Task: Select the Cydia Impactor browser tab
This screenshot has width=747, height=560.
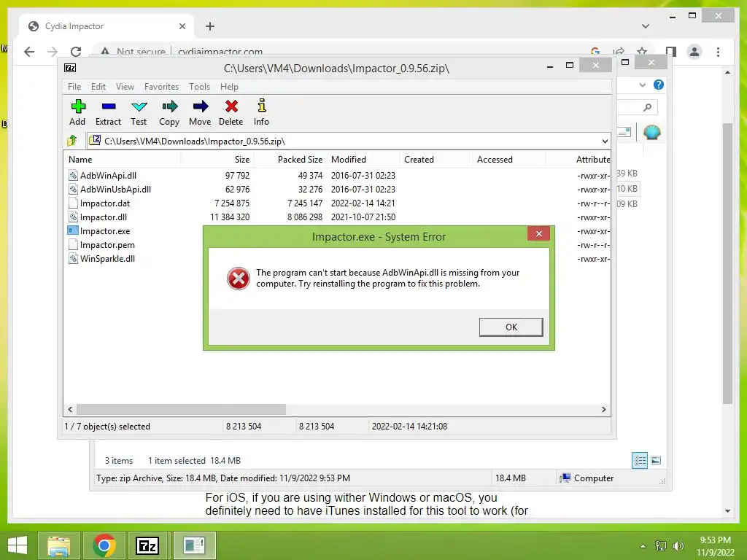Action: coord(107,26)
